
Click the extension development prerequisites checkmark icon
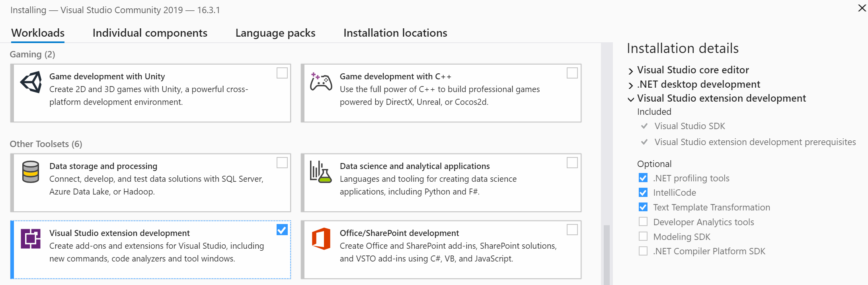(645, 142)
